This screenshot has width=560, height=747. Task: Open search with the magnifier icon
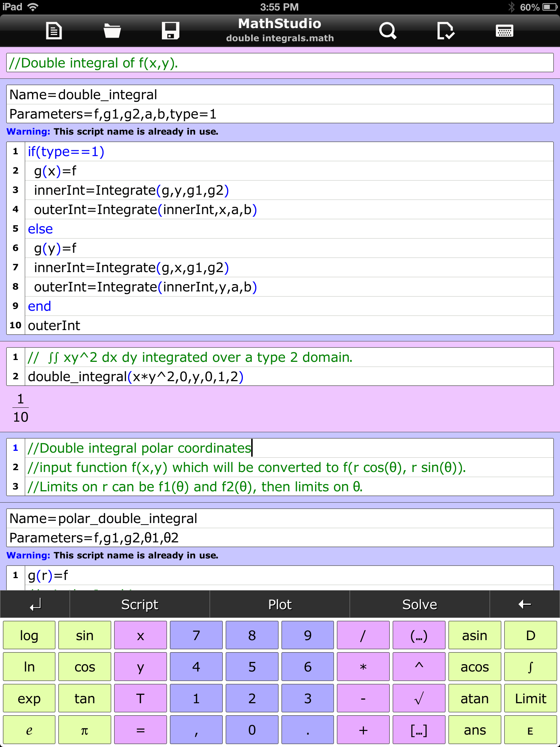(388, 31)
